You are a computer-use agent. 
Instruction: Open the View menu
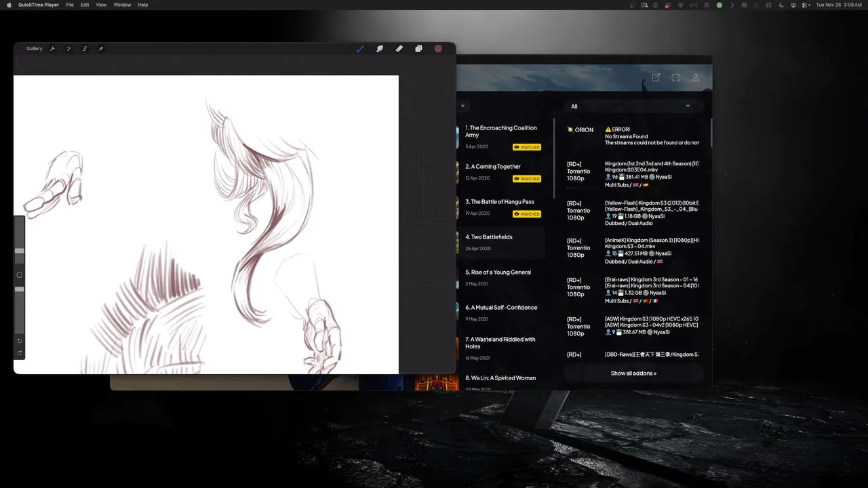pos(101,5)
